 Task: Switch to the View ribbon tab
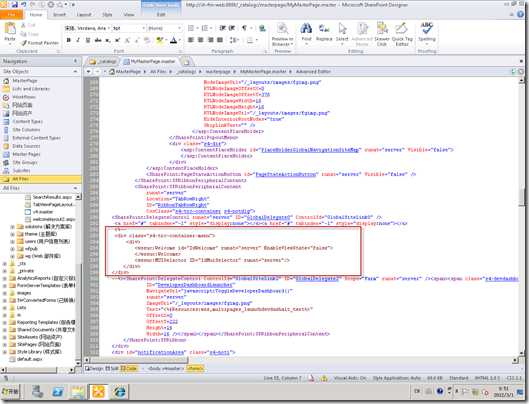pos(129,15)
